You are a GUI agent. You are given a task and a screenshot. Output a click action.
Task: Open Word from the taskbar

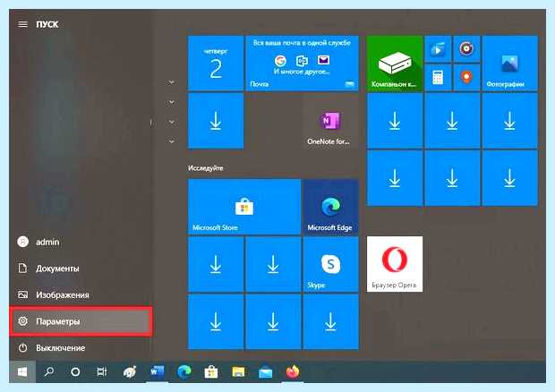click(x=158, y=371)
